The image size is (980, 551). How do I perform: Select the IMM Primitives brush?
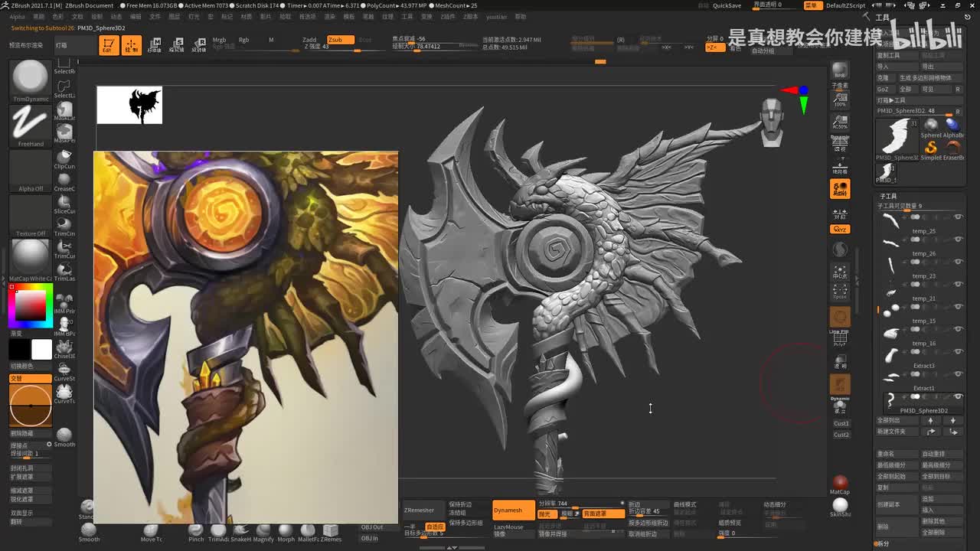tap(64, 303)
